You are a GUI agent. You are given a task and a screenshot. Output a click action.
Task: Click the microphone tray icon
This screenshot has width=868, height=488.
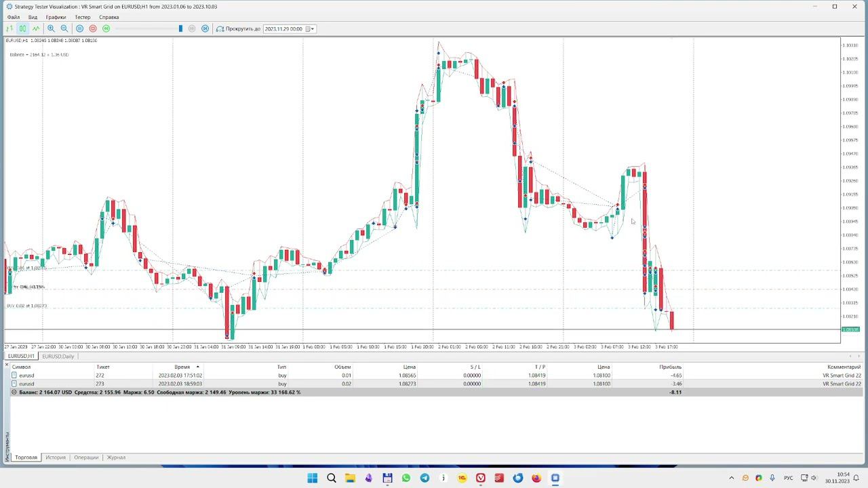772,478
